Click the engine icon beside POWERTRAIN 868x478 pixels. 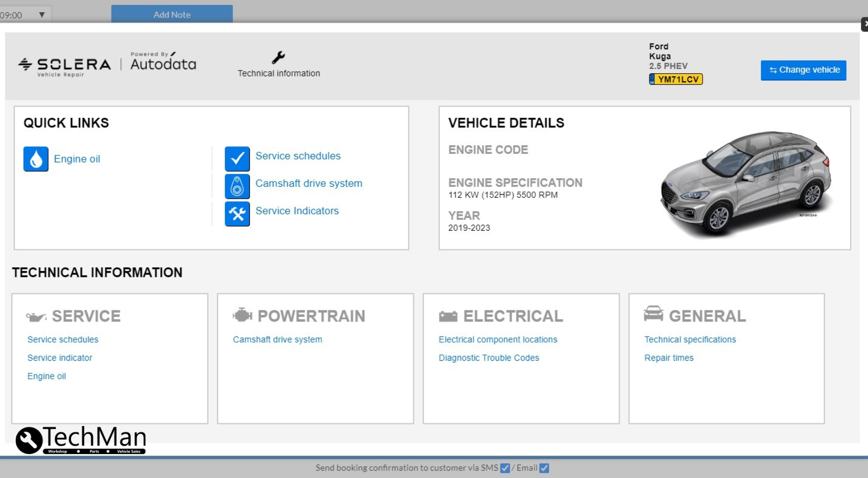click(x=242, y=315)
